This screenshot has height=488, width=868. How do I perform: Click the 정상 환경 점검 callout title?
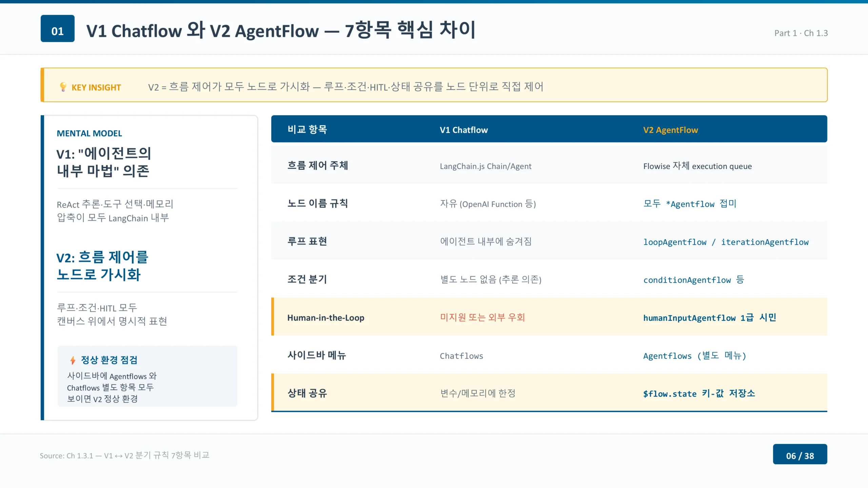tap(109, 360)
